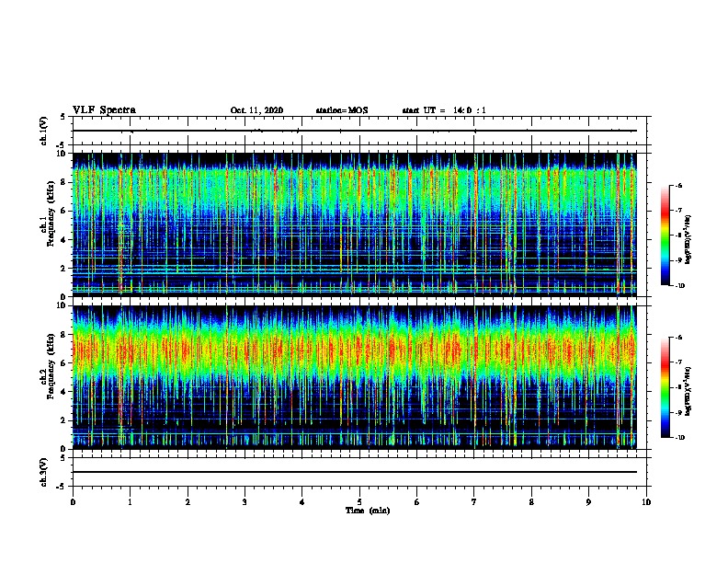Click time axis tick label '5'
This screenshot has height=563, width=728.
pos(359,501)
